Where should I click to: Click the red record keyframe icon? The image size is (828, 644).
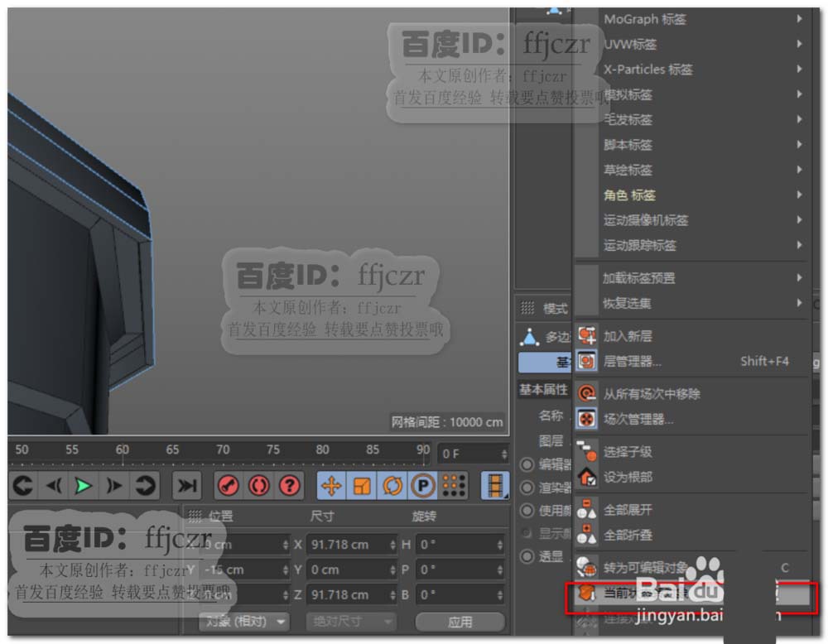click(x=229, y=485)
